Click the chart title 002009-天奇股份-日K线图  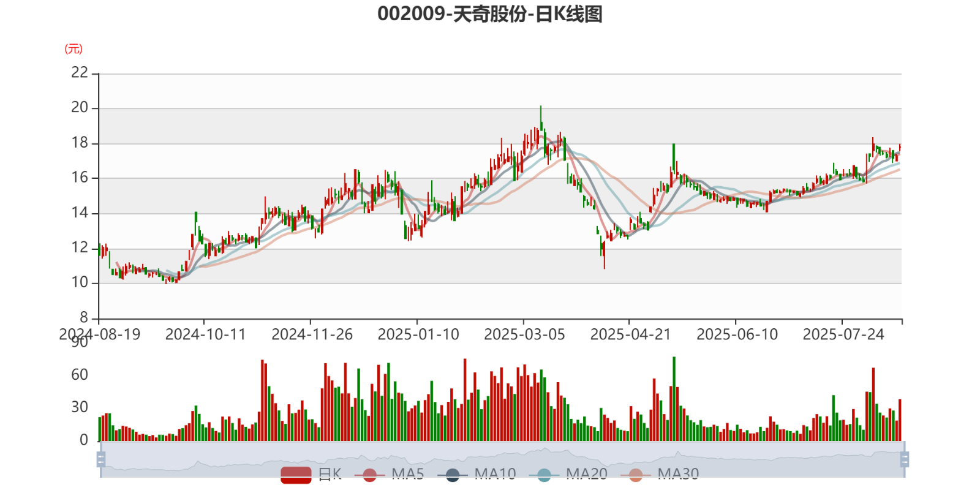[x=490, y=13]
